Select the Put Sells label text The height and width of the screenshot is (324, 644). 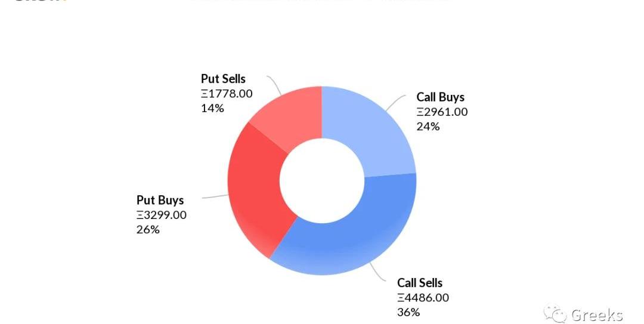pos(223,79)
